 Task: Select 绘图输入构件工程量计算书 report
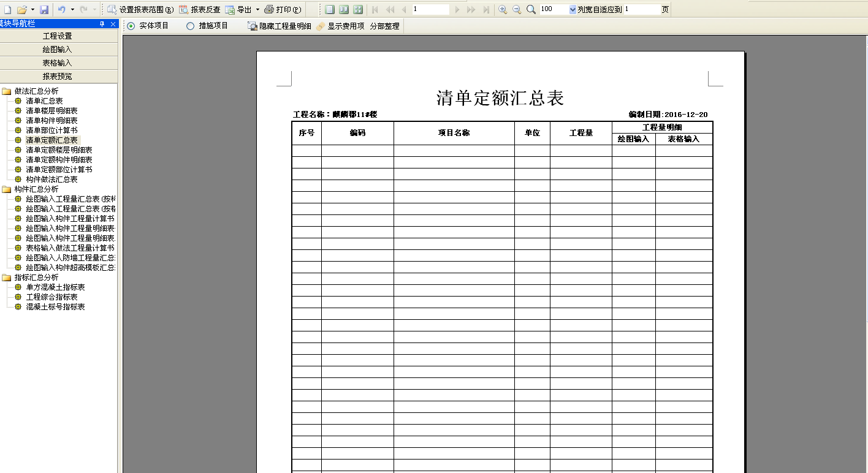[70, 219]
